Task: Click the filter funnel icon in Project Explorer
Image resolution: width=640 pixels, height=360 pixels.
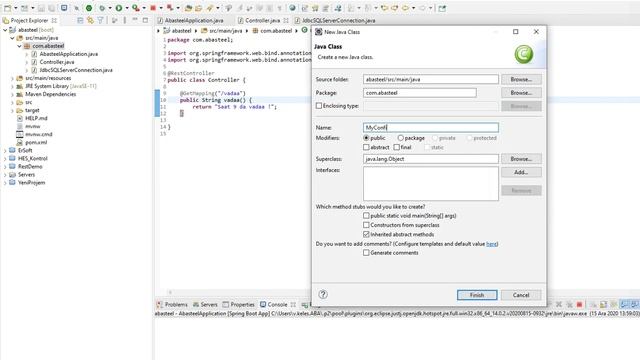Action: tap(100, 20)
